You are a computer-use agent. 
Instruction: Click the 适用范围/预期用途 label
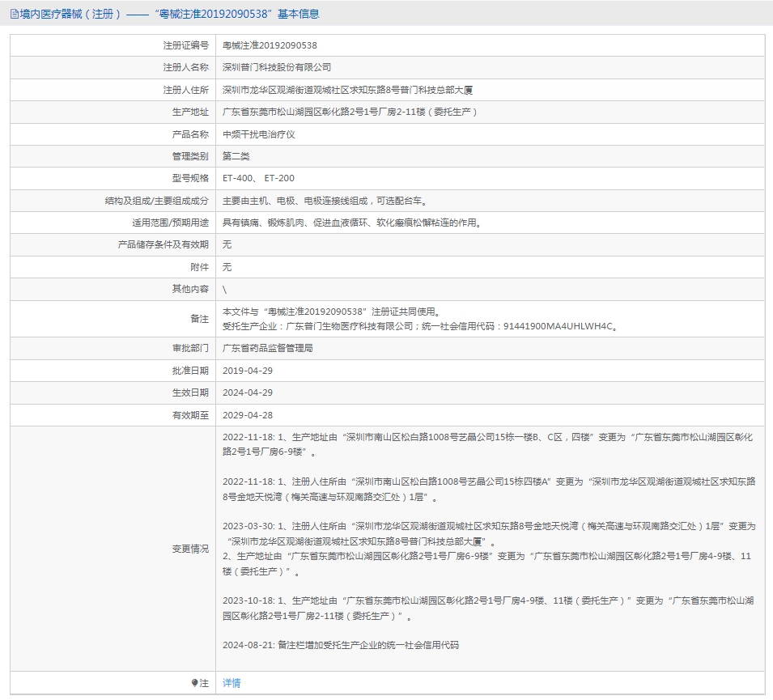pyautogui.click(x=170, y=223)
